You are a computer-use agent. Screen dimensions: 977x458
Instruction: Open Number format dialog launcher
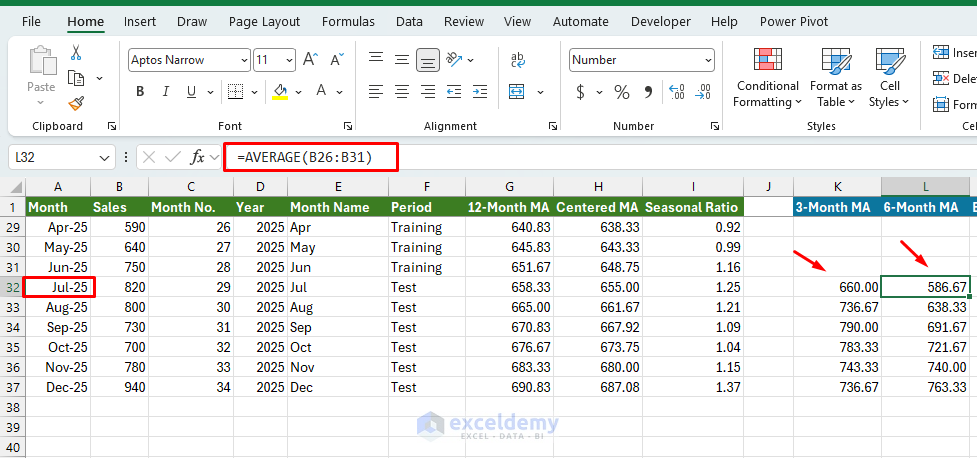715,126
